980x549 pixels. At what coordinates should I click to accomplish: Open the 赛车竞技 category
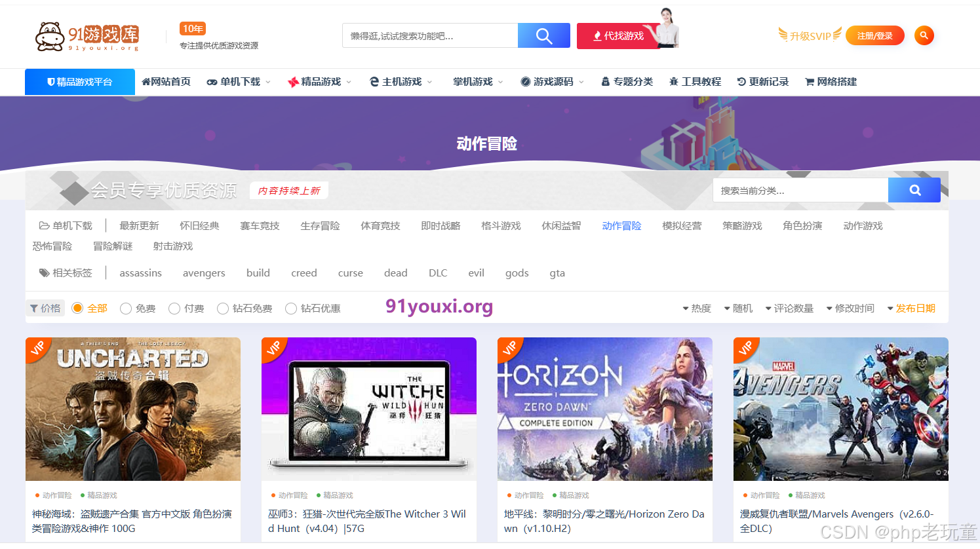point(260,225)
